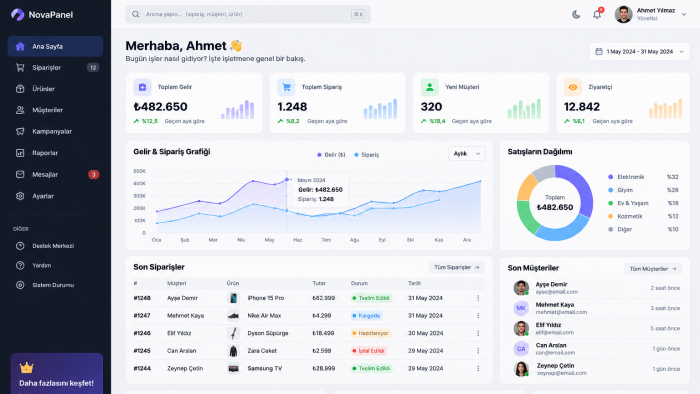Screen dimensions: 700x394
Task: Click the calendar icon in date range
Action: [599, 52]
